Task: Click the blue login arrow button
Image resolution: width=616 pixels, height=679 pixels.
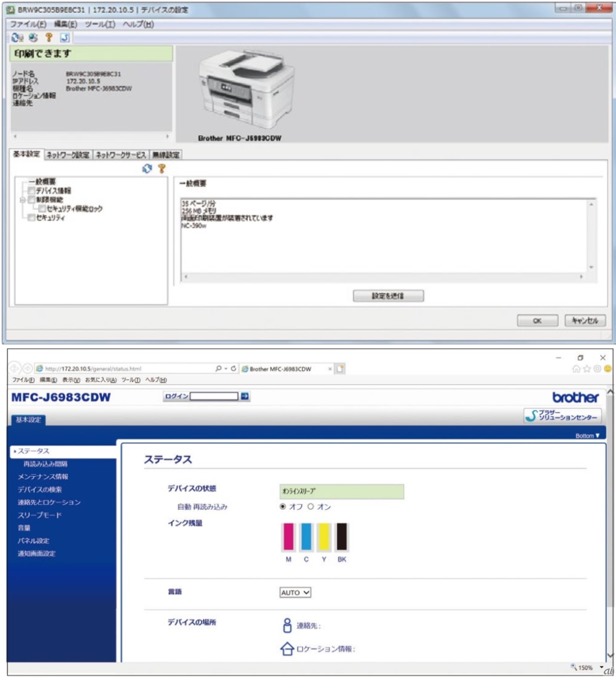Action: click(x=245, y=396)
